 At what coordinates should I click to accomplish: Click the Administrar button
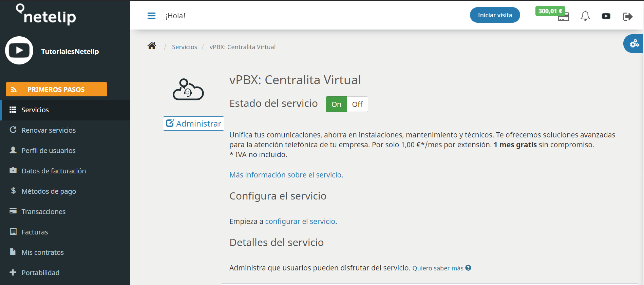click(193, 123)
